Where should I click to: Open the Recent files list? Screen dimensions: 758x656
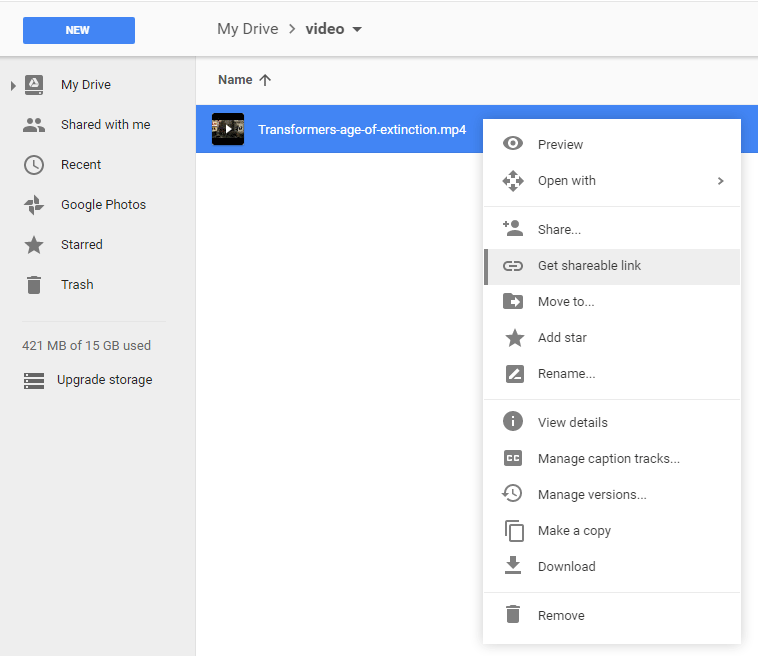[x=81, y=165]
